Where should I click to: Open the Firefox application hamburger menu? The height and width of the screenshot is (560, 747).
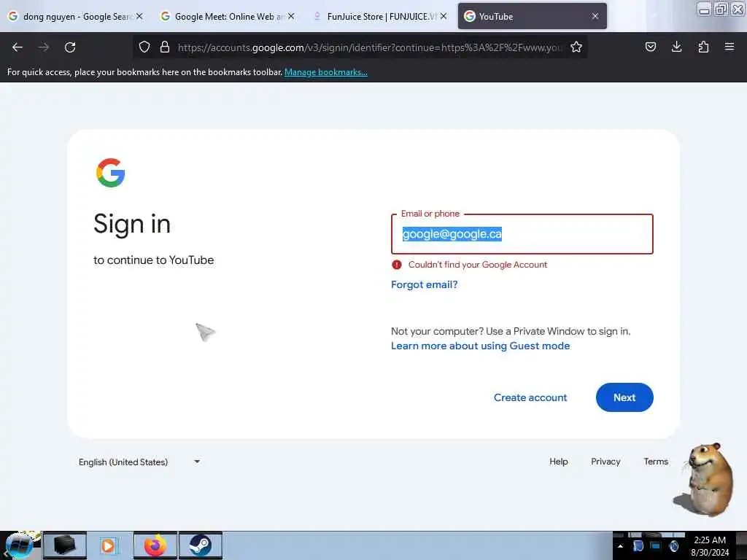(x=729, y=47)
